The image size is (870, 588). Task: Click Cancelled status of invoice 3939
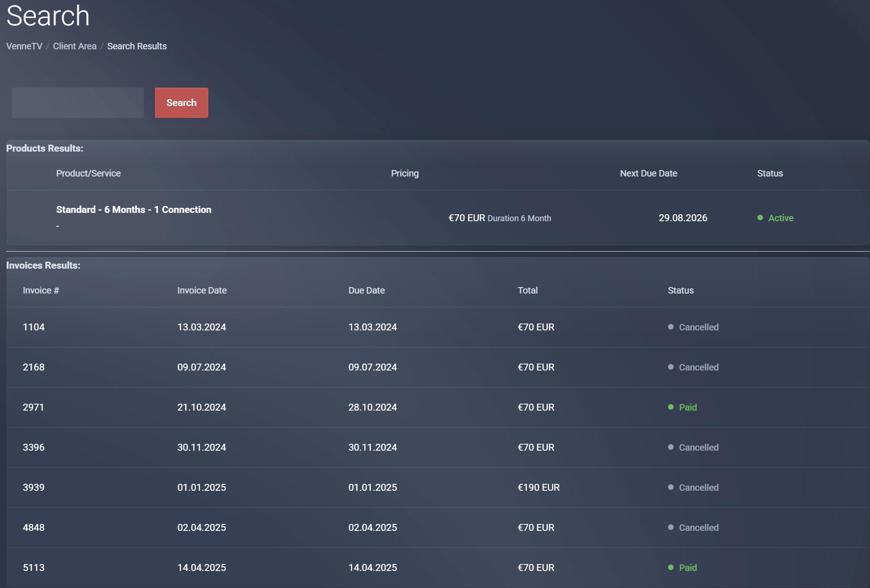(698, 488)
